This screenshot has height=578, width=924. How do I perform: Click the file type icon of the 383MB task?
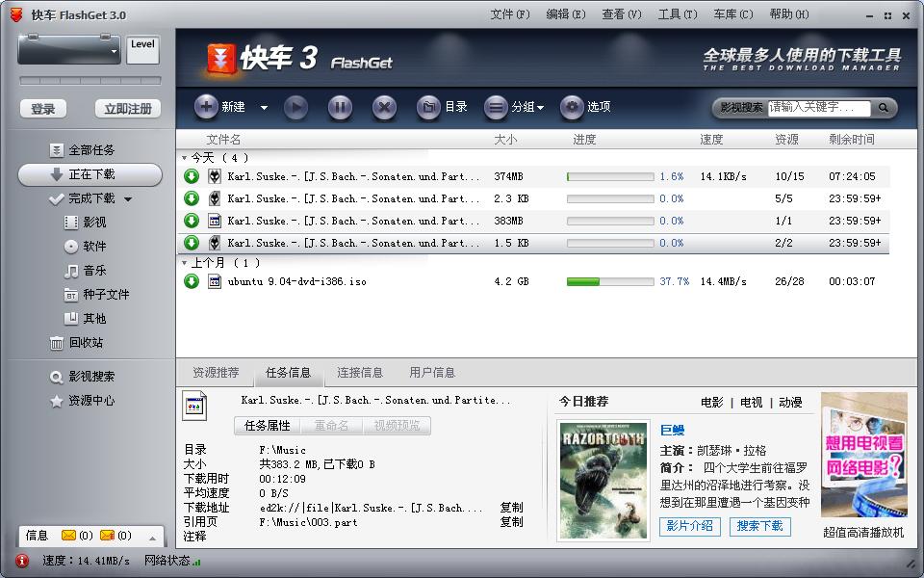point(215,222)
